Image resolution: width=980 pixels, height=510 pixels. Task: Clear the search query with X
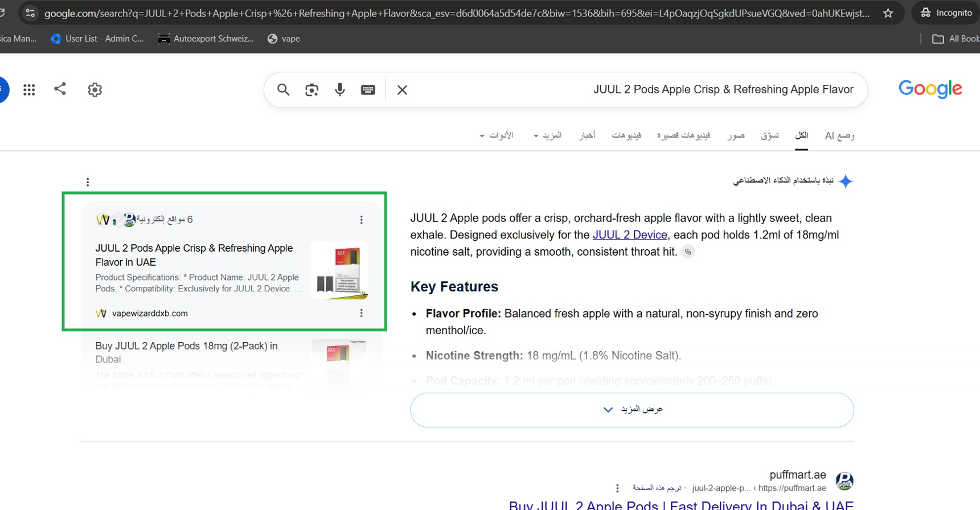pyautogui.click(x=402, y=89)
